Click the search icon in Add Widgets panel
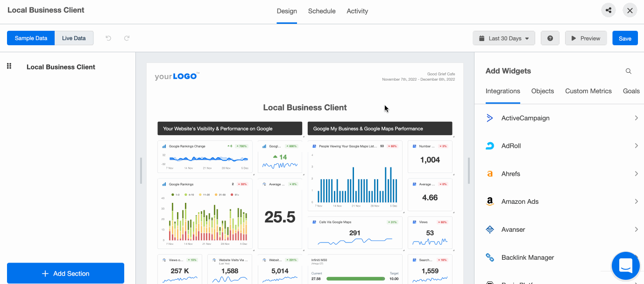644x284 pixels. click(628, 71)
